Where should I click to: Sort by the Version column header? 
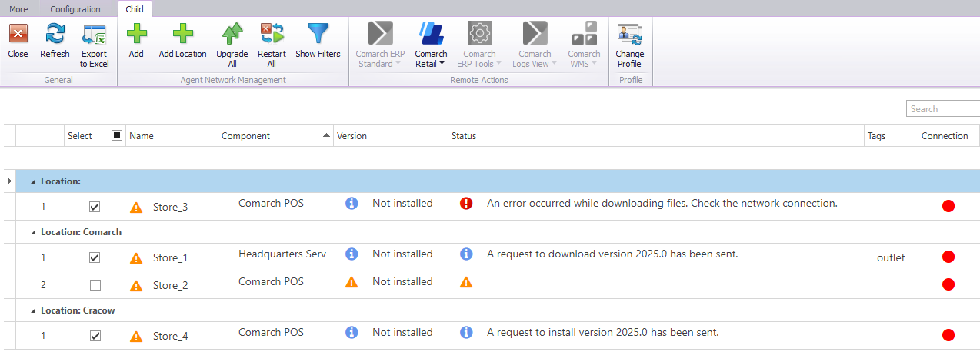391,135
